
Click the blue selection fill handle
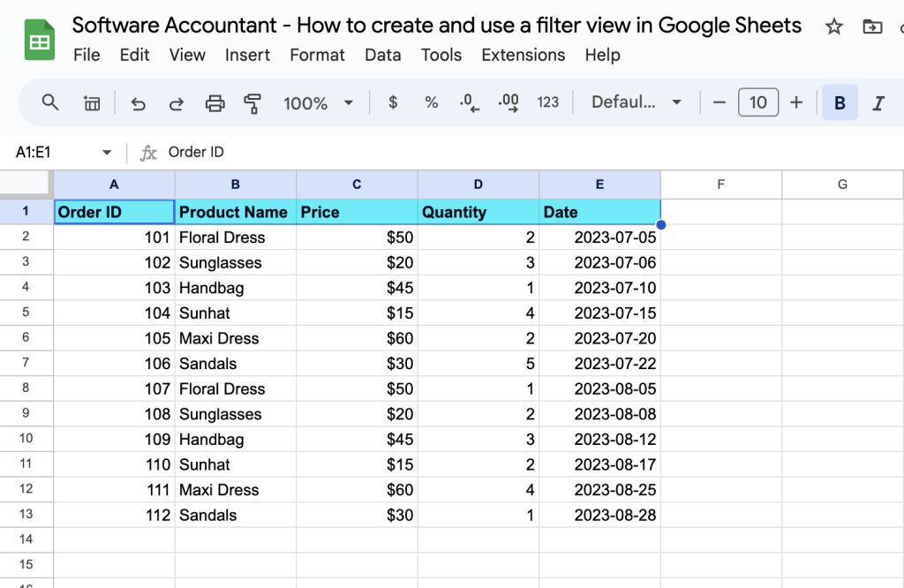[x=660, y=225]
